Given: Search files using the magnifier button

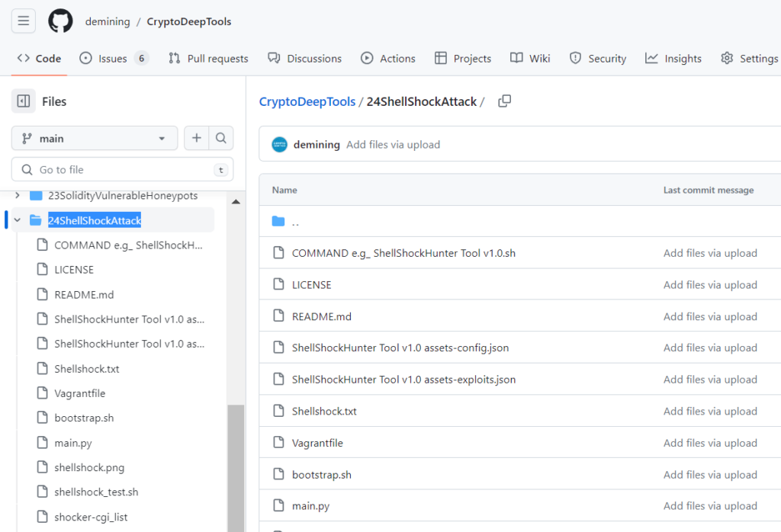Looking at the screenshot, I should 221,138.
